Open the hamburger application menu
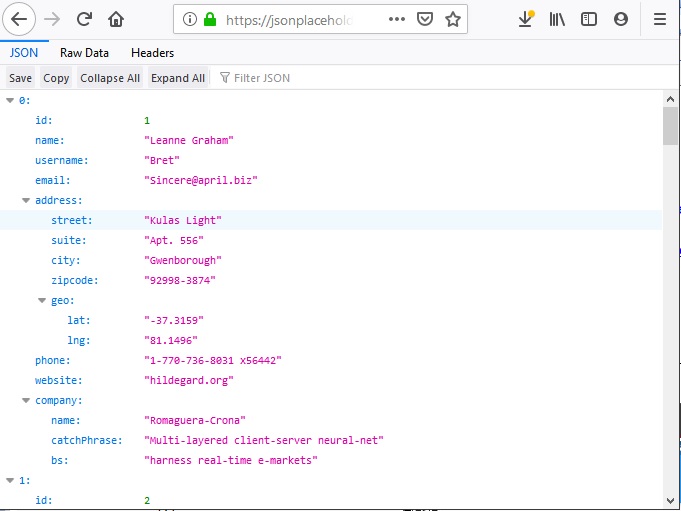 pos(660,19)
